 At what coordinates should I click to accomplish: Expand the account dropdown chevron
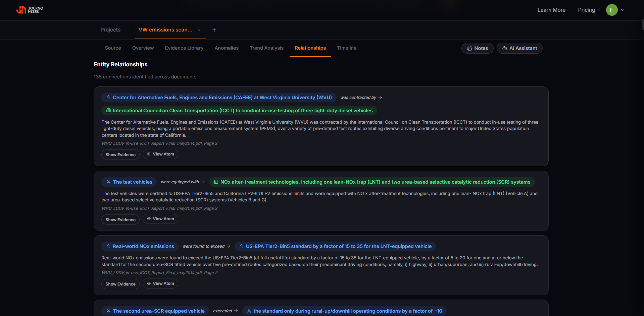click(x=623, y=10)
